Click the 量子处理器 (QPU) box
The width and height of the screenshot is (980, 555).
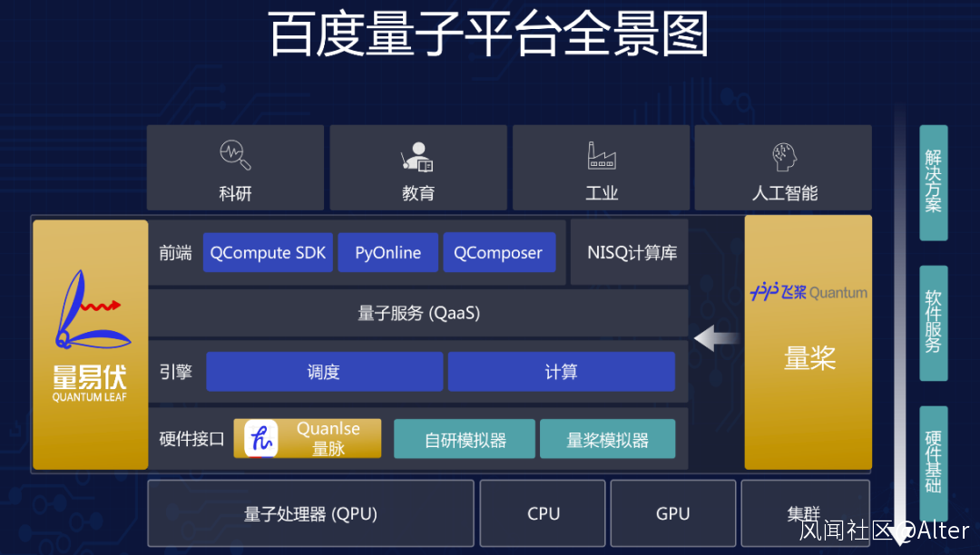coord(310,513)
